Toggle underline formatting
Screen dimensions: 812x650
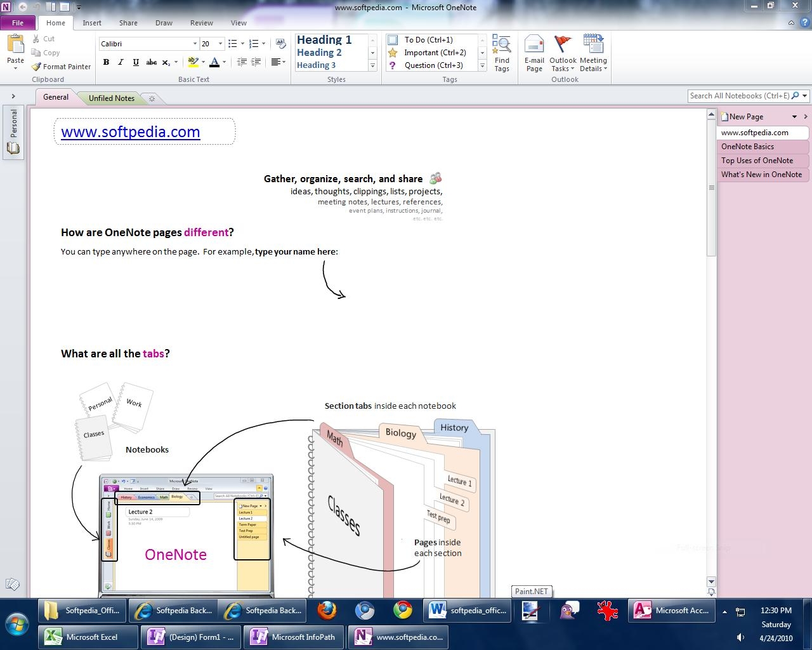[x=136, y=62]
